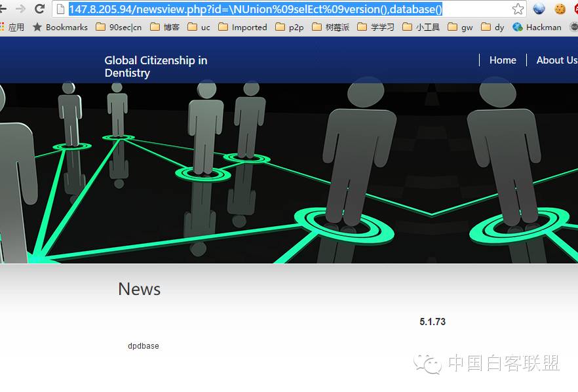
Task: Open the About Us menu item
Action: click(x=557, y=60)
